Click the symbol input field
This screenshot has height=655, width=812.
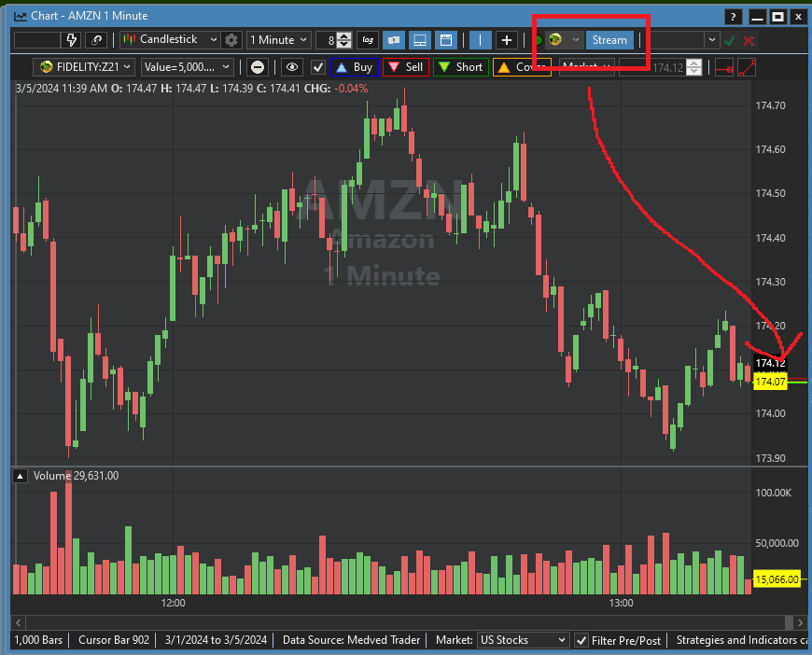(x=37, y=40)
